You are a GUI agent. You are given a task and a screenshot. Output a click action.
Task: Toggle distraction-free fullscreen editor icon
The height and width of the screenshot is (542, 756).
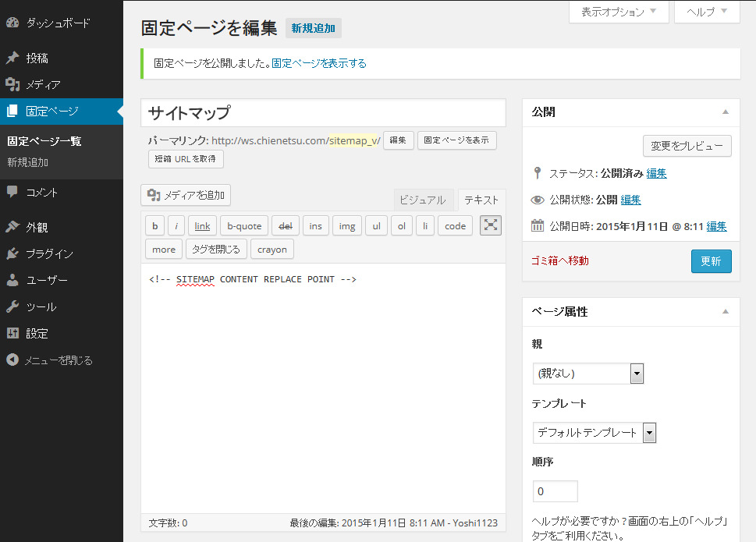click(x=490, y=225)
